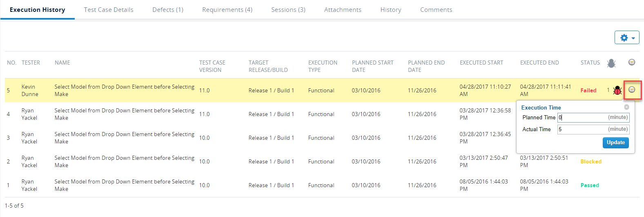Viewport: 644px width, 217px height.
Task: Switch to the History tab
Action: coord(391,10)
